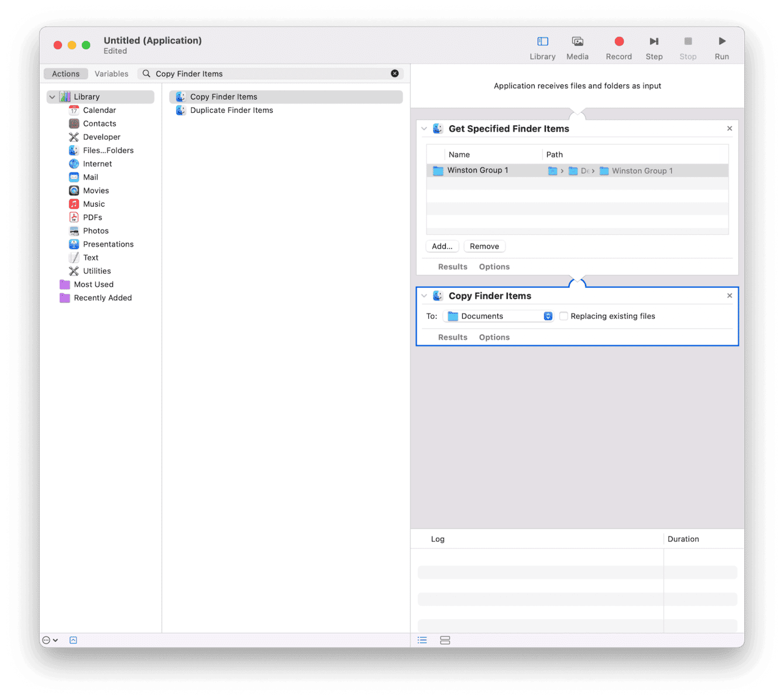The width and height of the screenshot is (784, 700).
Task: Switch to the Variables tab
Action: [111, 73]
